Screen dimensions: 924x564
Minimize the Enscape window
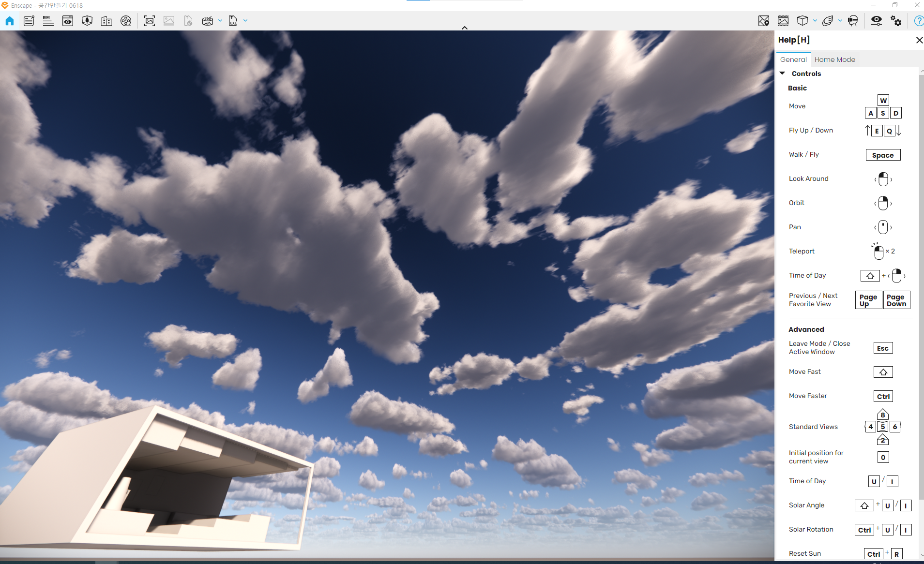click(873, 5)
